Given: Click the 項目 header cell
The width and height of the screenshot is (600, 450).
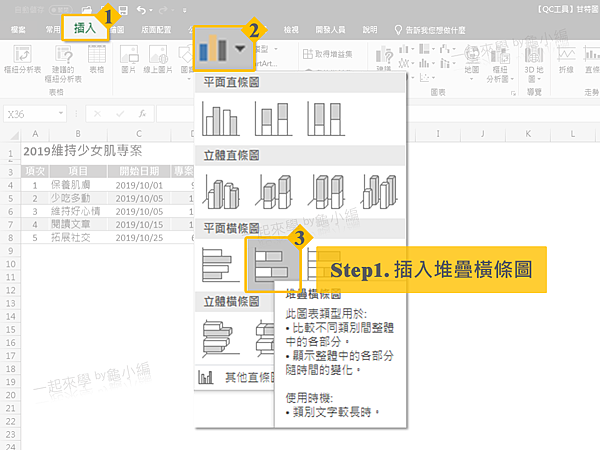Looking at the screenshot, I should tap(78, 171).
